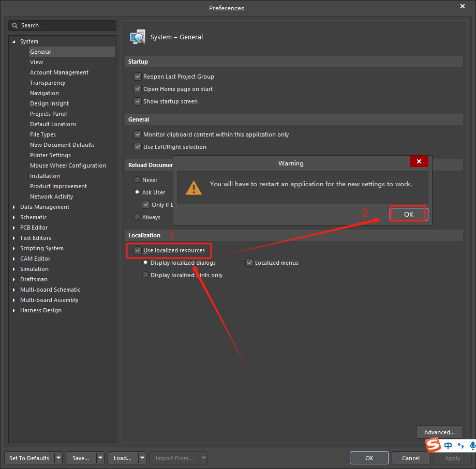The width and height of the screenshot is (476, 469).
Task: Expand the Data Management tree node
Action: tap(14, 207)
